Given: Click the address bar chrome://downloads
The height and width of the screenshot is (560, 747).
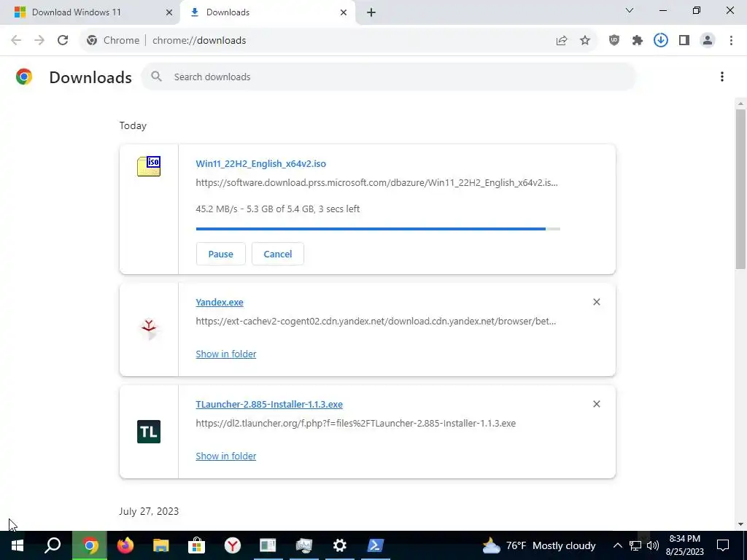Looking at the screenshot, I should click(199, 41).
